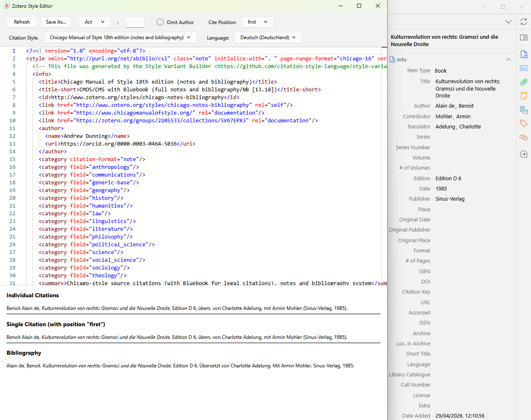Click the Contributor creator type label
Screen dimensions: 531x420
tap(416, 117)
